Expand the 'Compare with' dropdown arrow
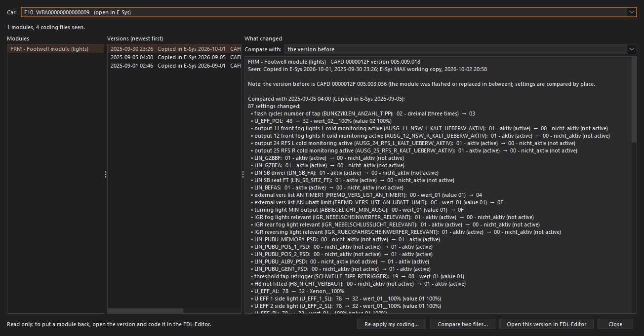Viewport: 644px width, 336px height. coord(632,49)
